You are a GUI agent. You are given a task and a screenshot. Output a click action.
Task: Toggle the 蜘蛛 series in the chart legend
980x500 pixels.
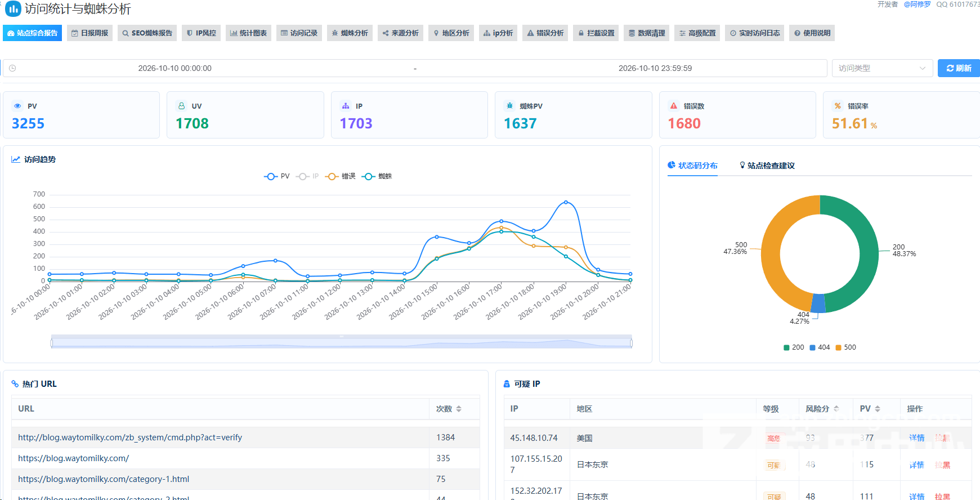click(377, 176)
